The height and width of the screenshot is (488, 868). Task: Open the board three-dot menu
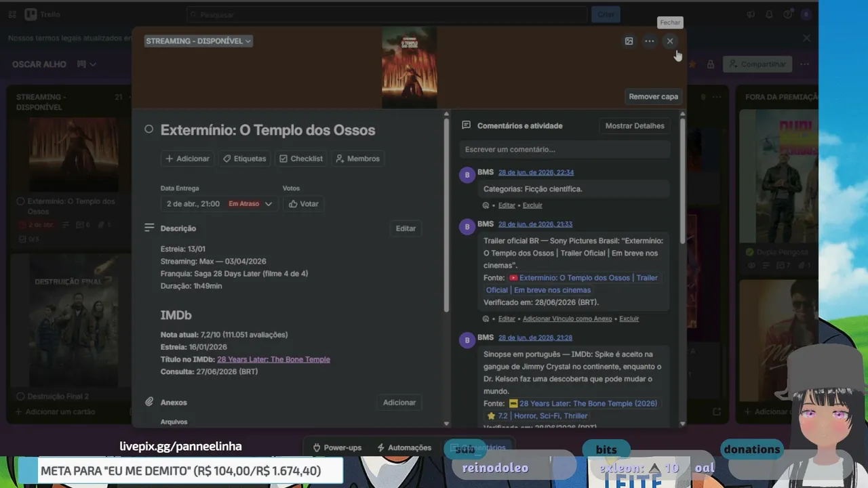[x=804, y=64]
